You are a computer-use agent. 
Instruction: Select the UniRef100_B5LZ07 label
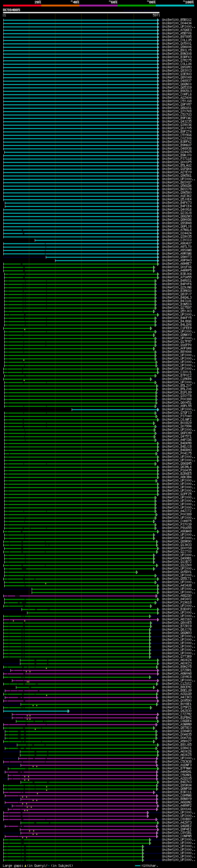coord(177,386)
